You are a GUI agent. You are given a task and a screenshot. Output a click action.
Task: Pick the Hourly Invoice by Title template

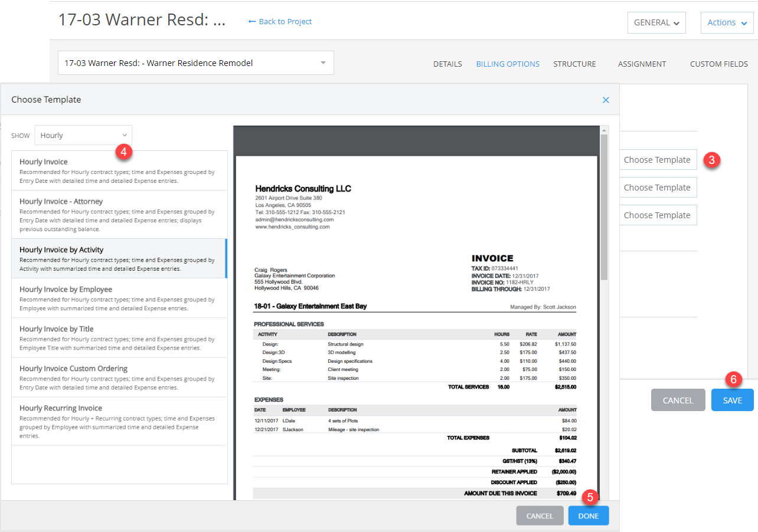coord(119,337)
